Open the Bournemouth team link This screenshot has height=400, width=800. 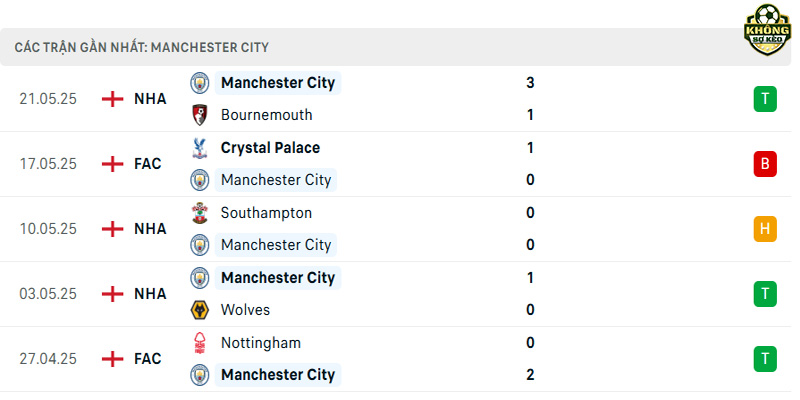pos(266,115)
